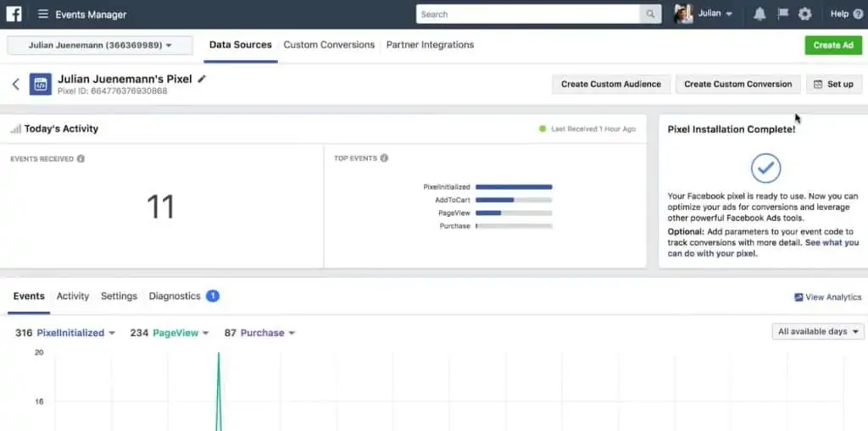Screen dimensions: 868x431
Task: Click the Today's Activity signal icon
Action: pyautogui.click(x=15, y=129)
